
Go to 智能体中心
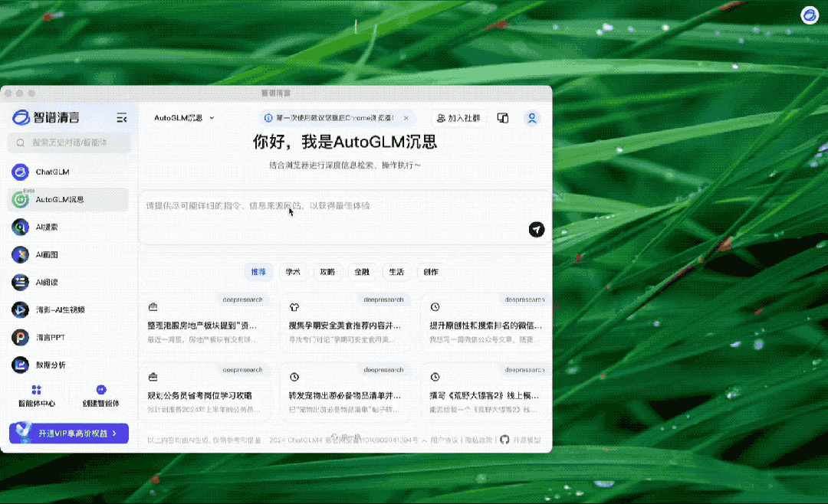(37, 396)
